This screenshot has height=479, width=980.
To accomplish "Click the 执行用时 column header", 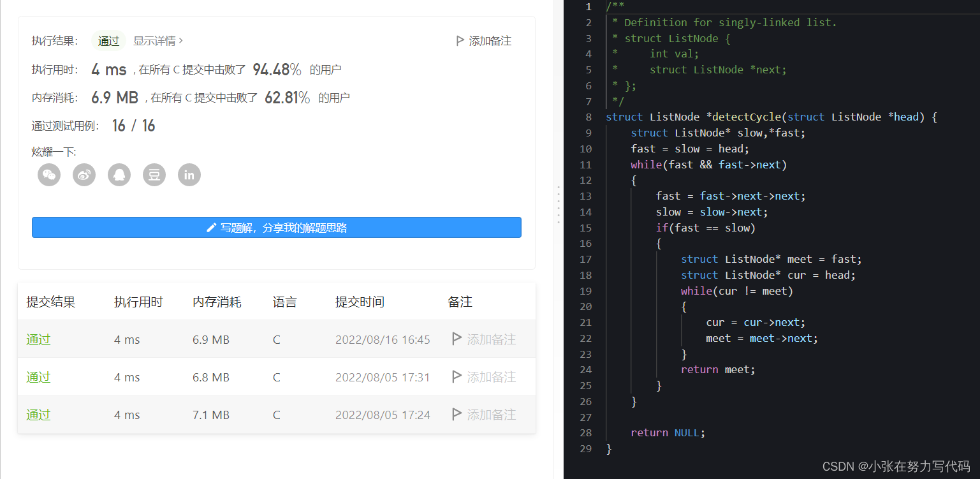I will (138, 302).
